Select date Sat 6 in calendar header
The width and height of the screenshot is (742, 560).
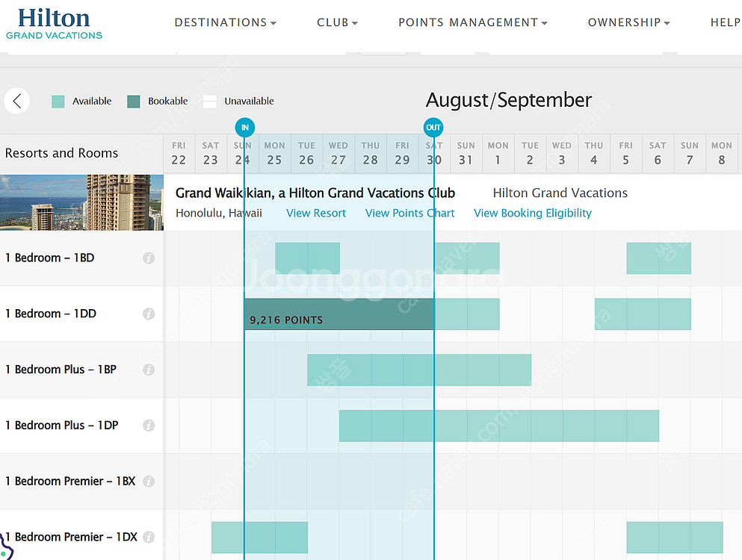(x=658, y=153)
